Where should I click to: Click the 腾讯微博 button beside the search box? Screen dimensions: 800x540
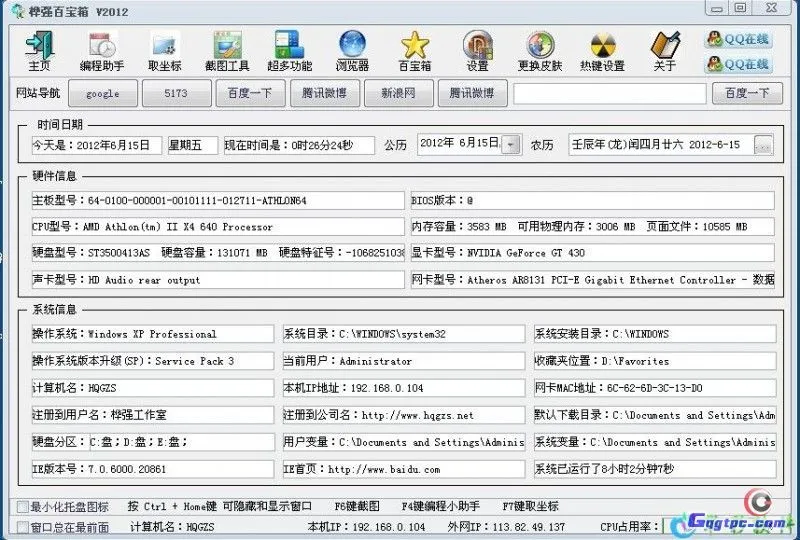tap(472, 93)
